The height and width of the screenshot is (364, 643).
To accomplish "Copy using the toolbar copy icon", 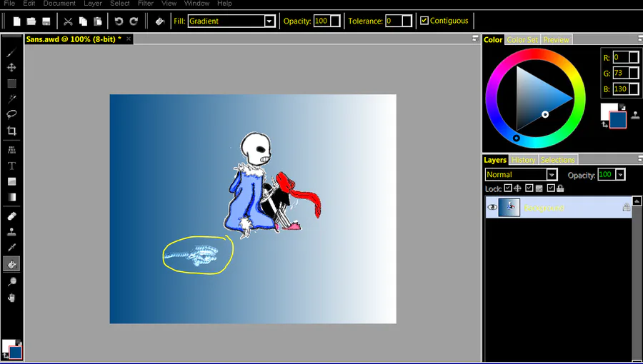I will point(83,21).
